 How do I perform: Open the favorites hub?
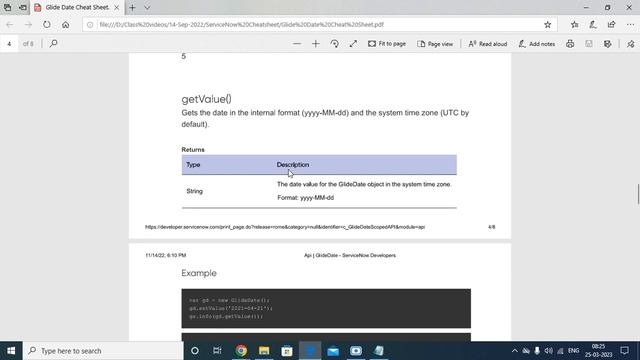(575, 24)
